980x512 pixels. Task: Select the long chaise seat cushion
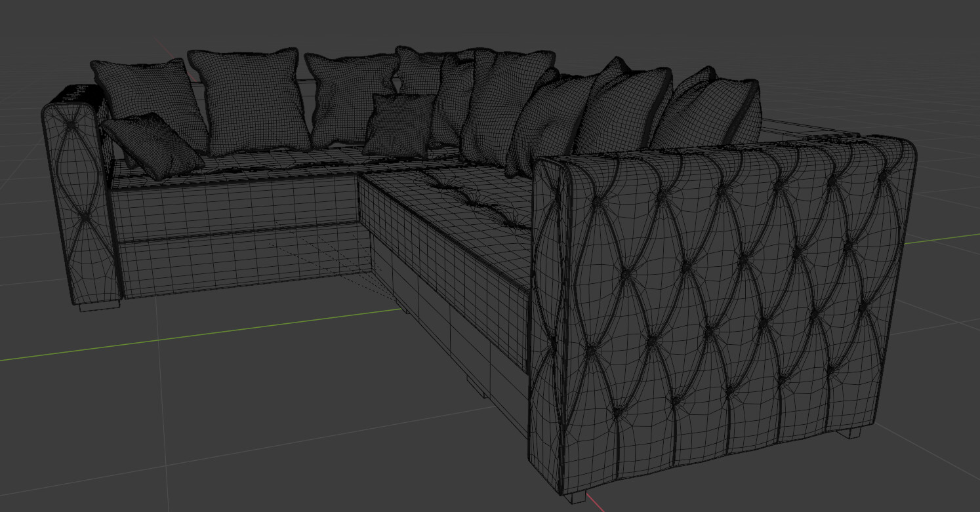pyautogui.click(x=459, y=203)
